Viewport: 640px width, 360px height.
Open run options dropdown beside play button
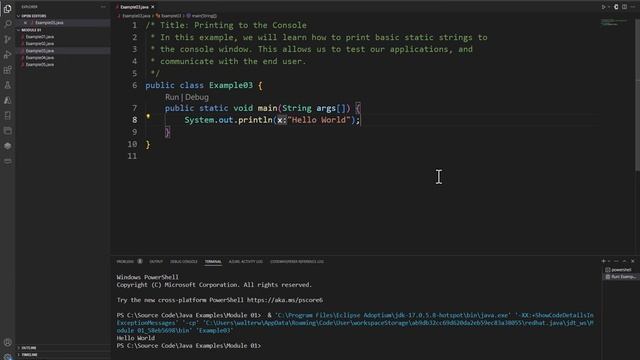coord(609,7)
